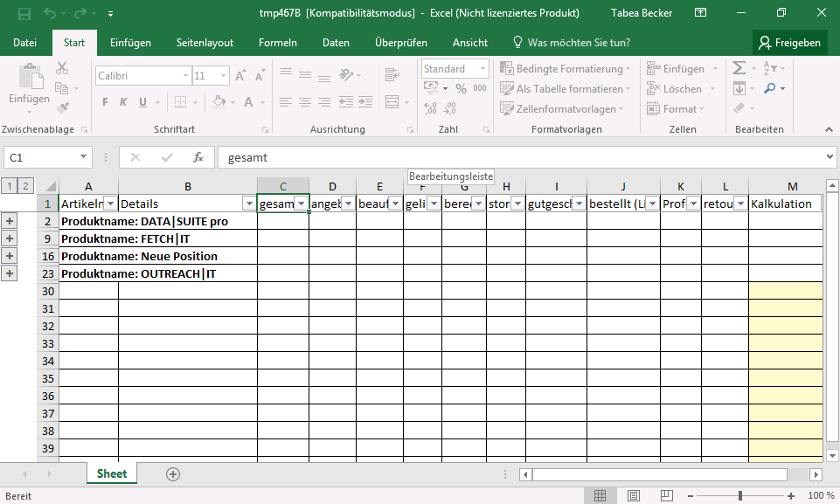The height and width of the screenshot is (504, 840).
Task: Open the Standard number format dropdown
Action: tap(482, 68)
